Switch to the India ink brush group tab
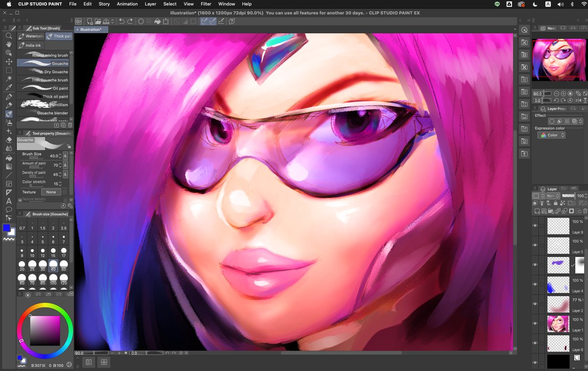 coord(31,46)
